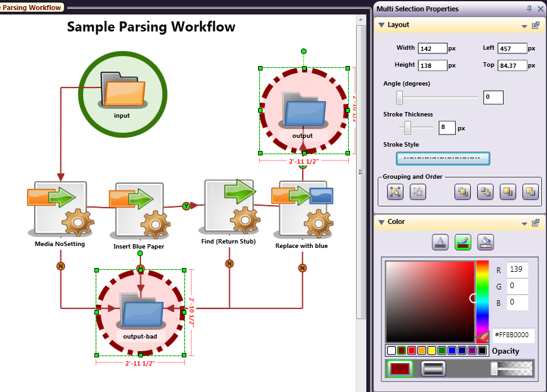Click the G color value field

pos(517,286)
